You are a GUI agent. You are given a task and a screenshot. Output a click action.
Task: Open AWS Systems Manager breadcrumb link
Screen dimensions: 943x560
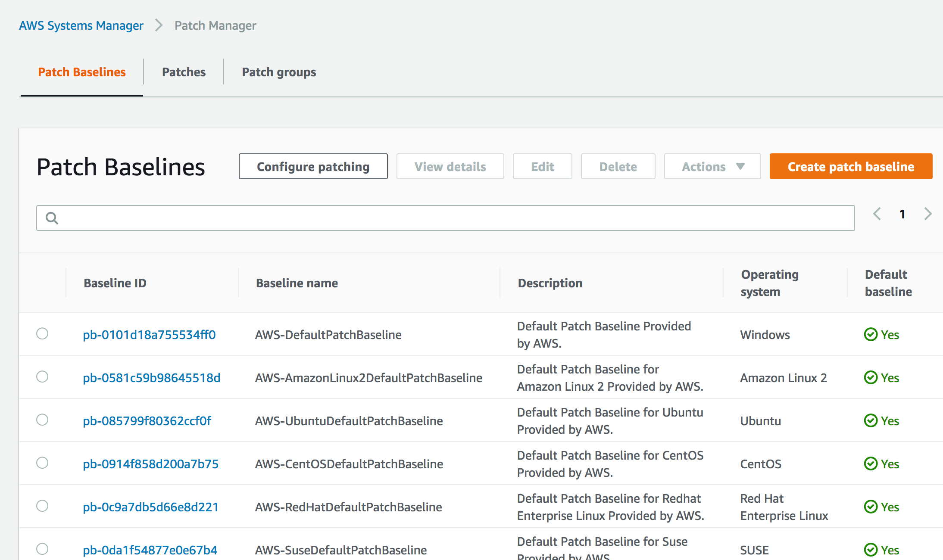81,25
